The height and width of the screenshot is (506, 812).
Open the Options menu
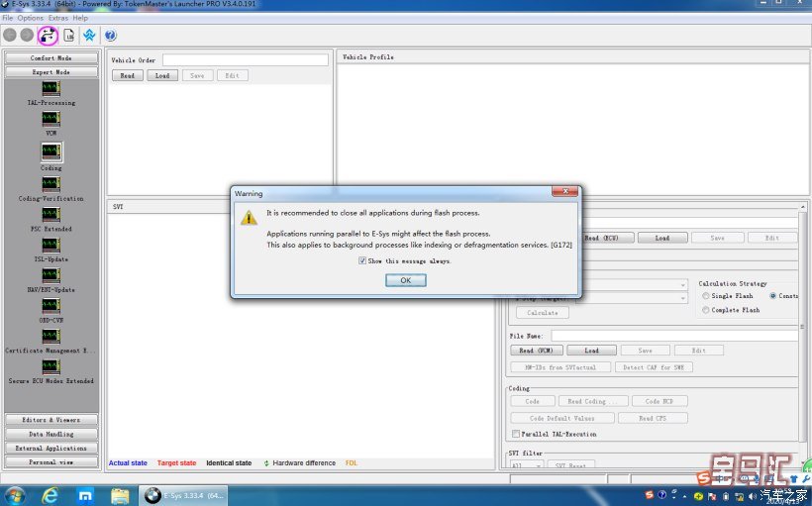(x=31, y=18)
